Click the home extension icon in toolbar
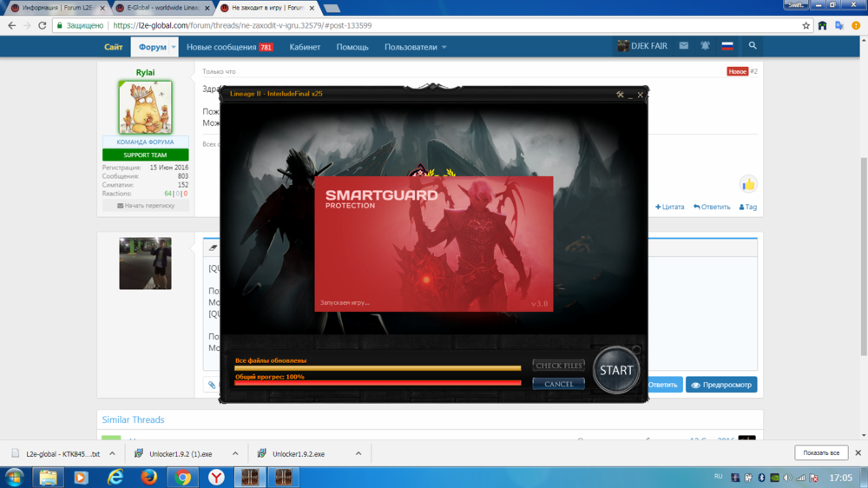 point(823,25)
